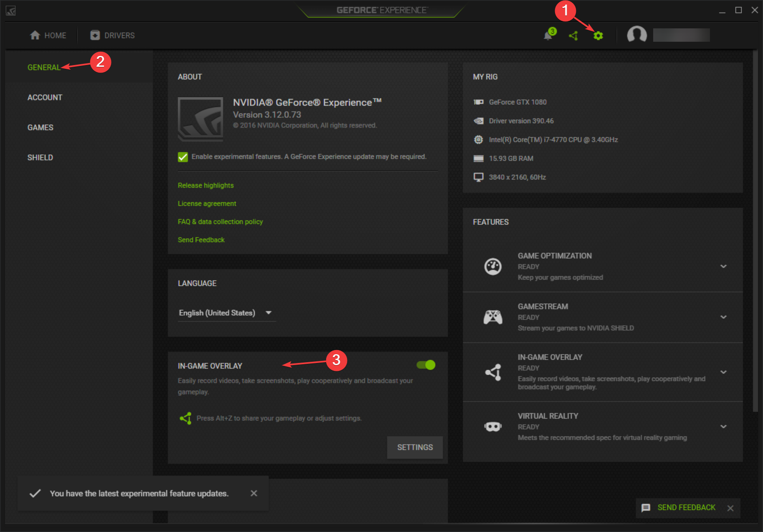This screenshot has width=763, height=532.
Task: Click the vertical scrollbar on the right
Action: (755, 232)
